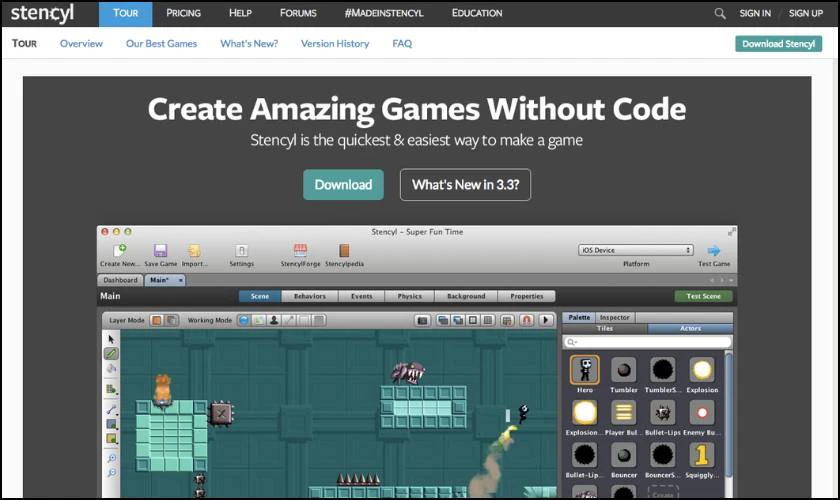Screen dimensions: 840x500
Task: Click the palette search input field
Action: point(647,342)
